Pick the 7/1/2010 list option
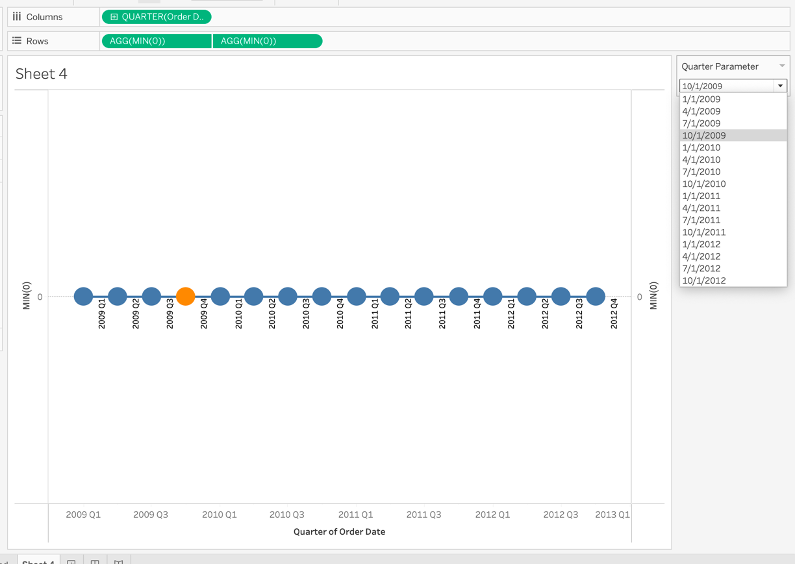The image size is (796, 564). point(733,172)
